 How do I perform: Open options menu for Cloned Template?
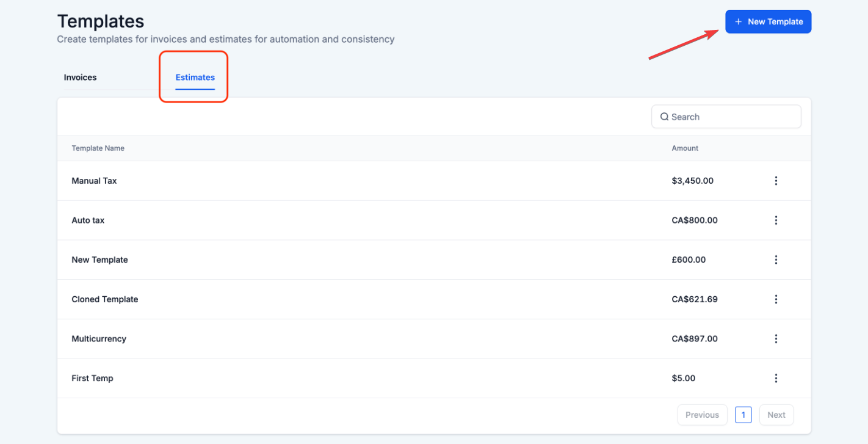[x=776, y=299]
